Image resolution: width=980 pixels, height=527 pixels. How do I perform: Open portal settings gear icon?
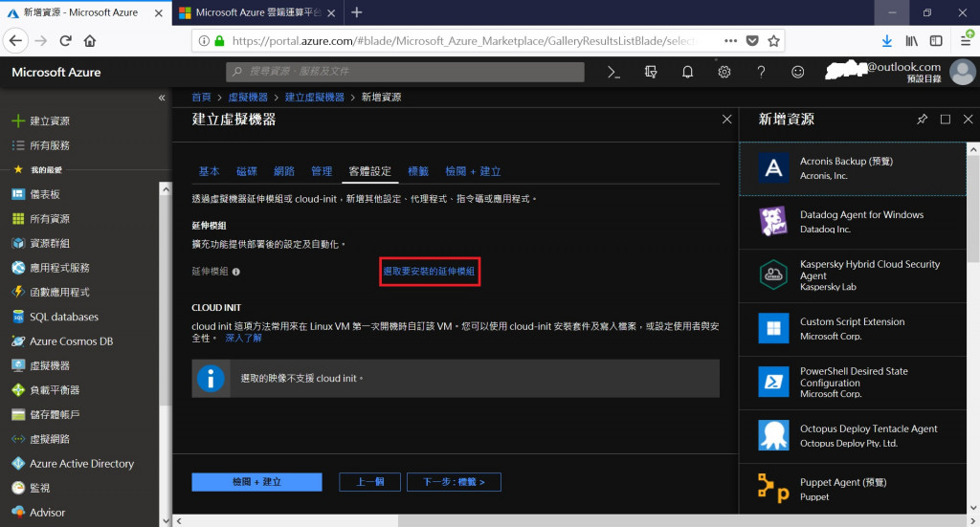[x=724, y=72]
